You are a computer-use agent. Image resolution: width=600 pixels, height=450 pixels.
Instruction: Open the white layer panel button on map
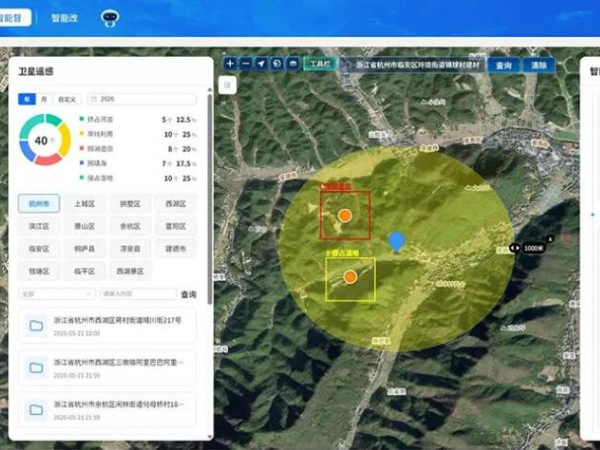pyautogui.click(x=227, y=85)
